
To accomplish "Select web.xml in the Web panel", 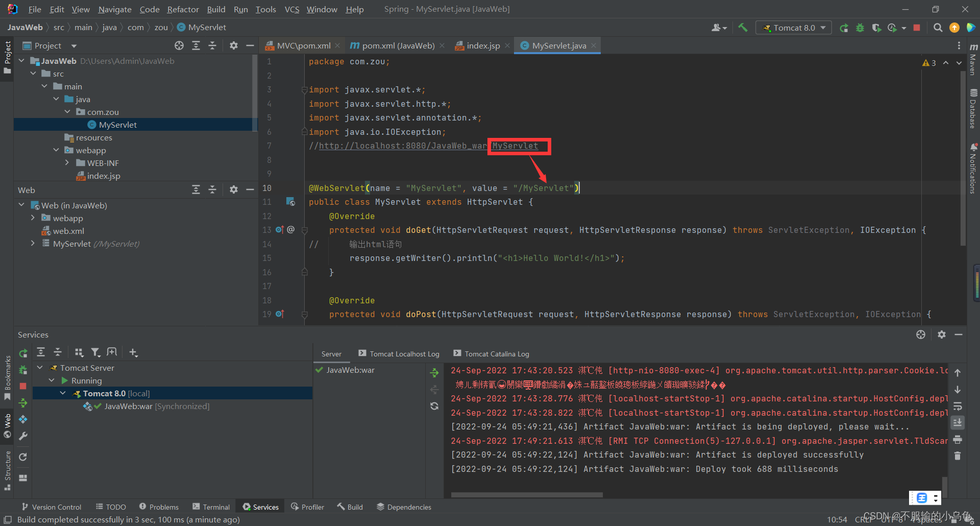I will tap(68, 231).
